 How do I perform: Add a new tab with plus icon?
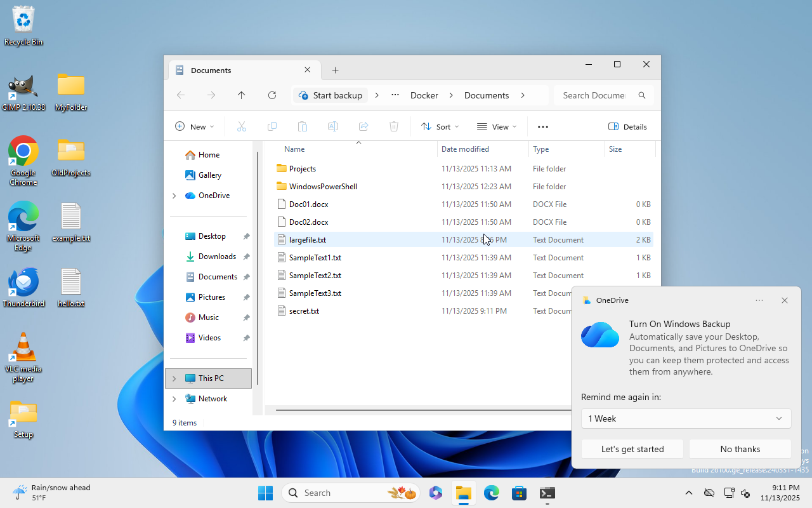coord(335,70)
